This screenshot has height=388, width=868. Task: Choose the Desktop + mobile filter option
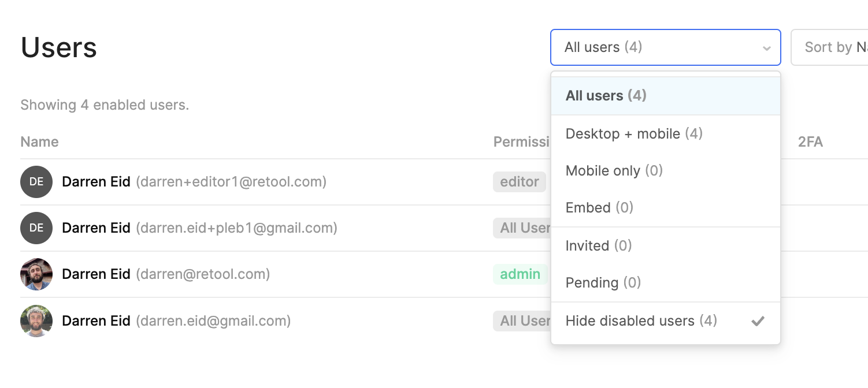(x=666, y=134)
